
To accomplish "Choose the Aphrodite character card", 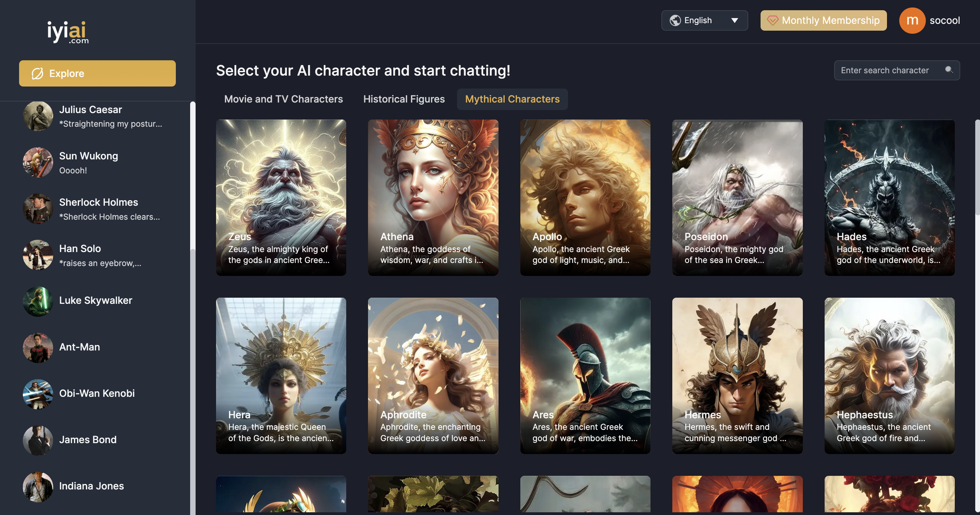I will 433,375.
